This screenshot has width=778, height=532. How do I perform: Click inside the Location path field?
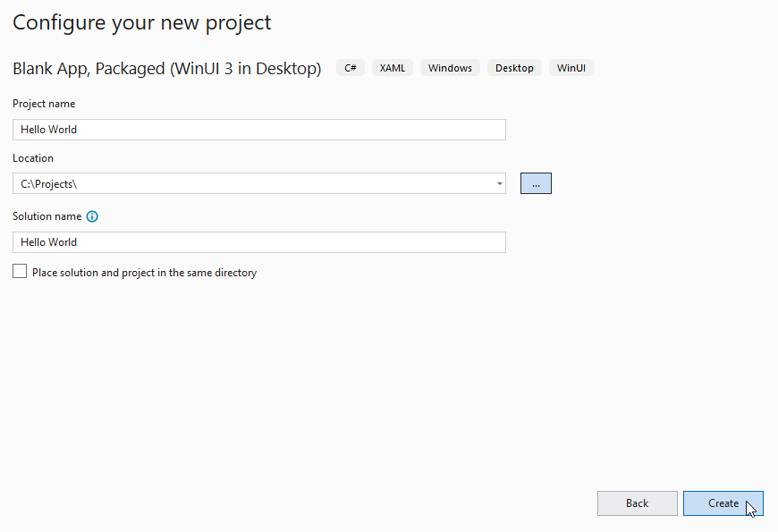tap(250, 183)
